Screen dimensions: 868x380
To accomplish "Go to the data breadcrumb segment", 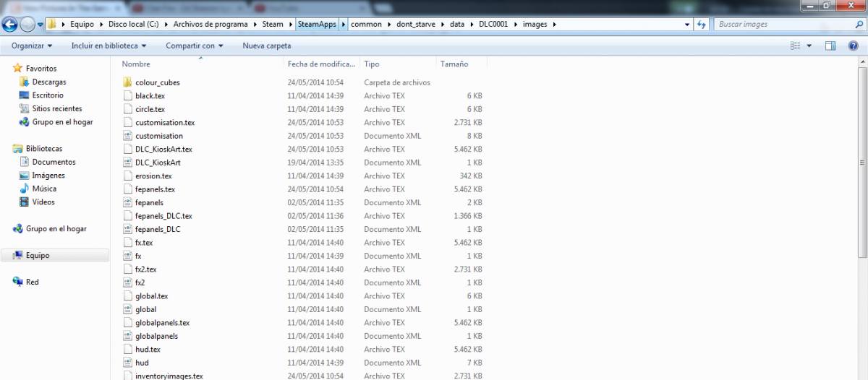I will click(456, 24).
